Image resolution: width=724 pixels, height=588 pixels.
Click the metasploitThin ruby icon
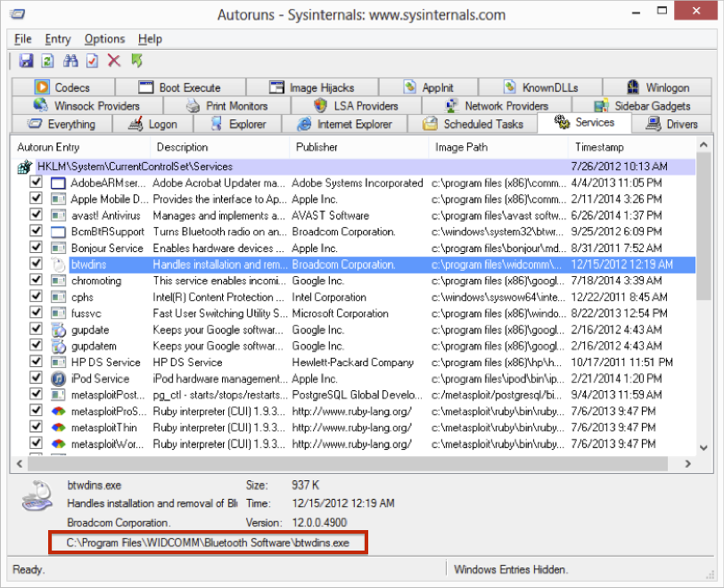(x=58, y=428)
